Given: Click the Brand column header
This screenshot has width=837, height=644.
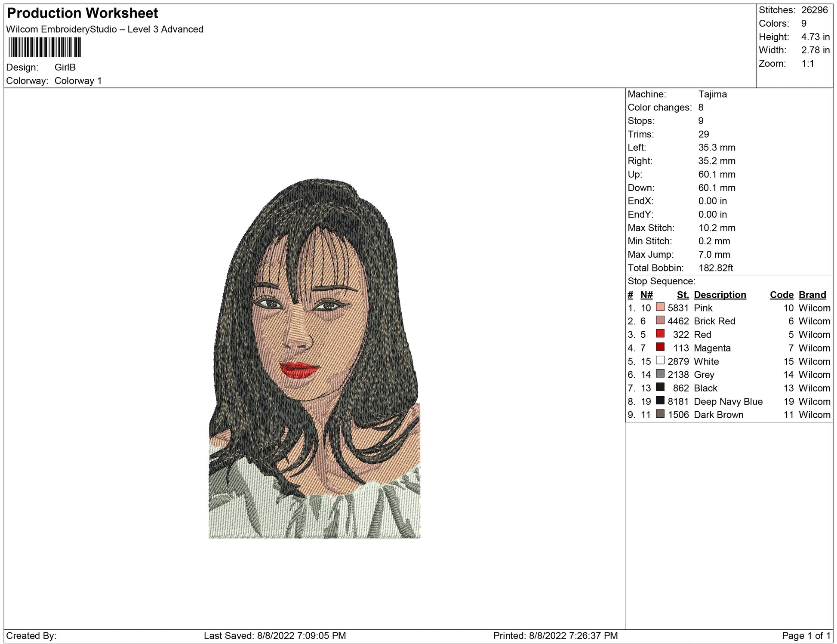Looking at the screenshot, I should click(812, 295).
